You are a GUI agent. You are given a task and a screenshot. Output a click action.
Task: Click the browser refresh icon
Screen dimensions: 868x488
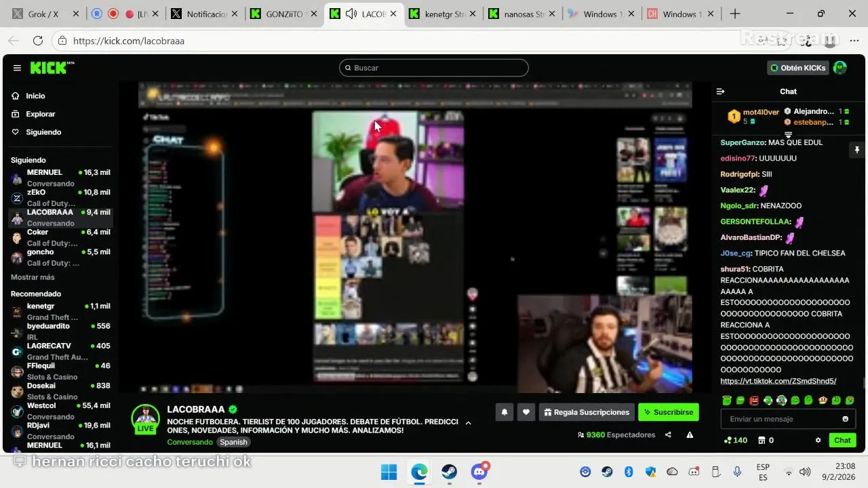(38, 41)
